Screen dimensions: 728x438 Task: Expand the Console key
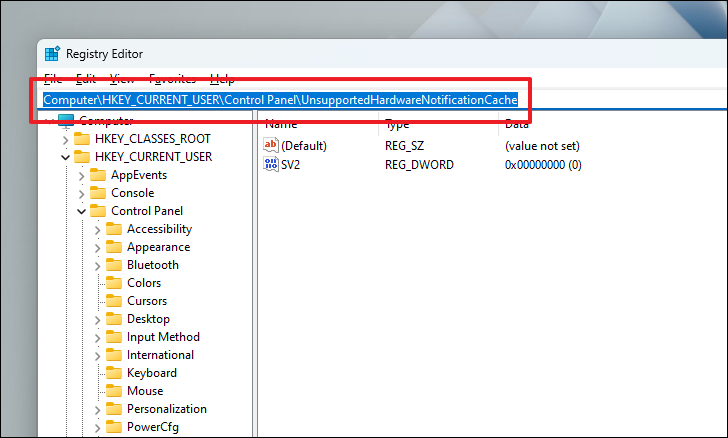(x=81, y=193)
